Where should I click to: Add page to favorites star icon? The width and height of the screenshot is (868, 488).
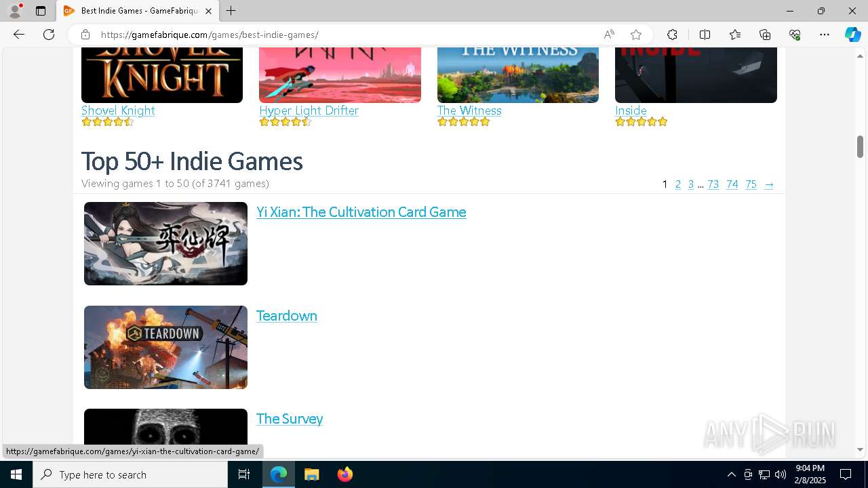636,35
